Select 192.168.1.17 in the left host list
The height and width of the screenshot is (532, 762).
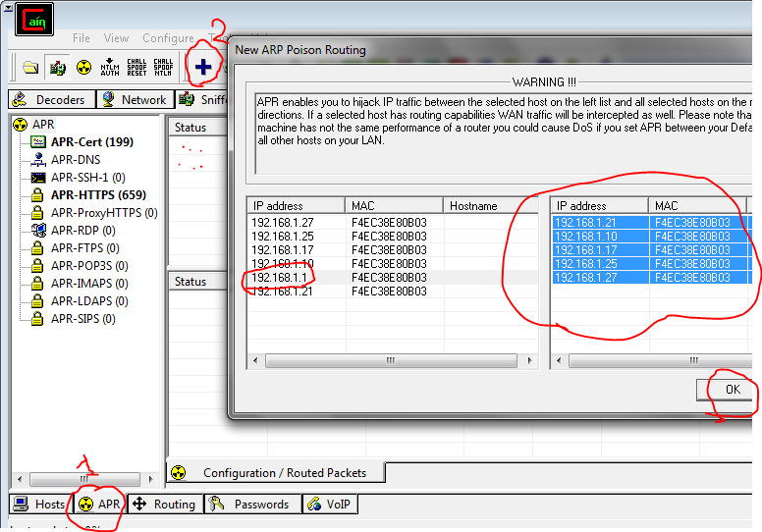pyautogui.click(x=392, y=250)
